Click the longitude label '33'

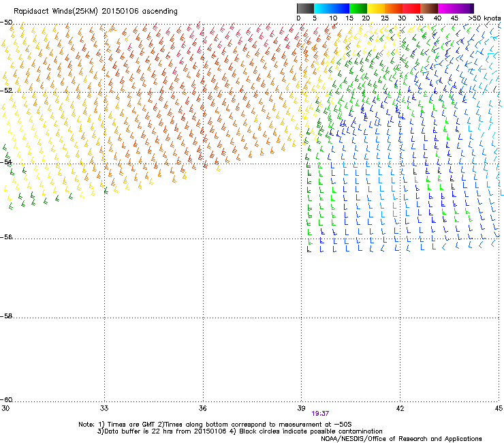(104, 408)
